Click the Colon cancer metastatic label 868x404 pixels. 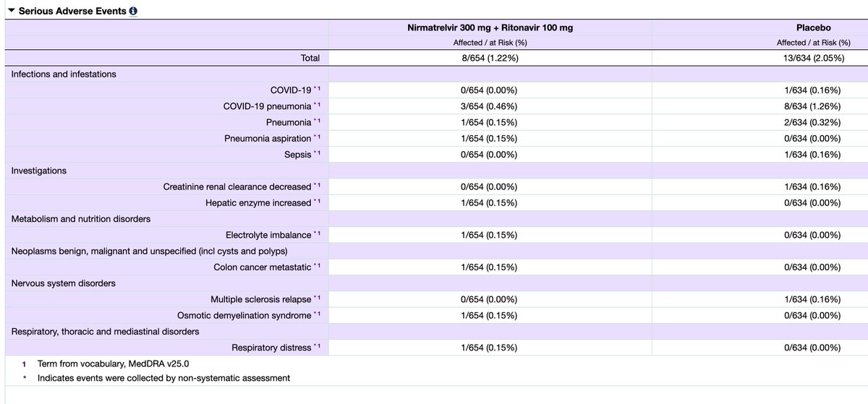point(263,267)
